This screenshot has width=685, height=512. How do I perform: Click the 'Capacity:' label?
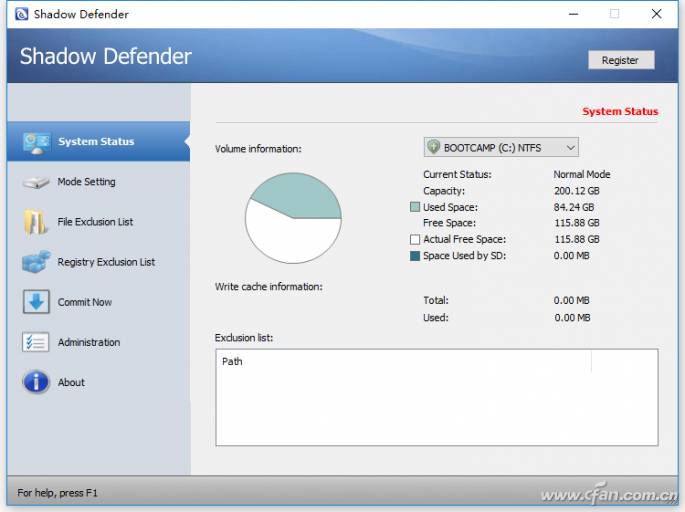tap(444, 191)
